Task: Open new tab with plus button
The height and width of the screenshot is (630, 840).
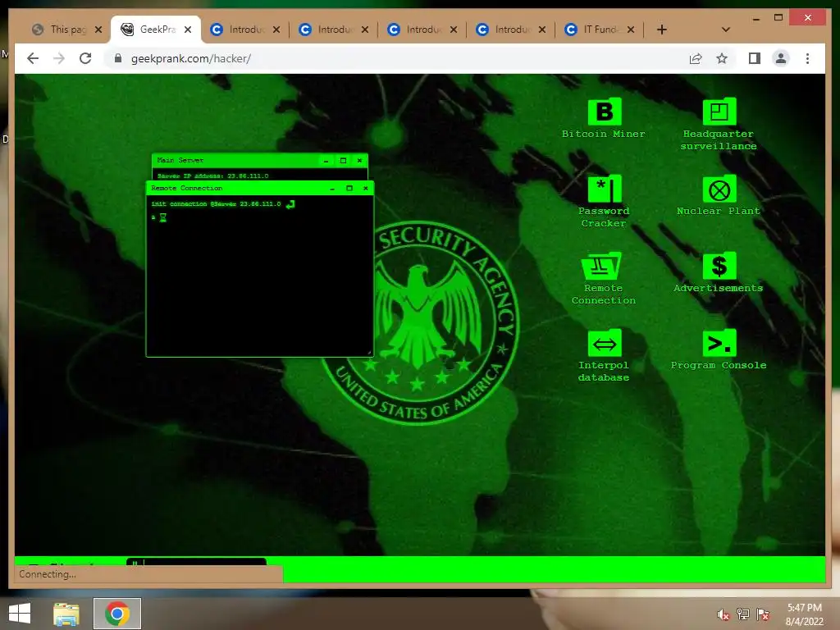Action: [662, 30]
